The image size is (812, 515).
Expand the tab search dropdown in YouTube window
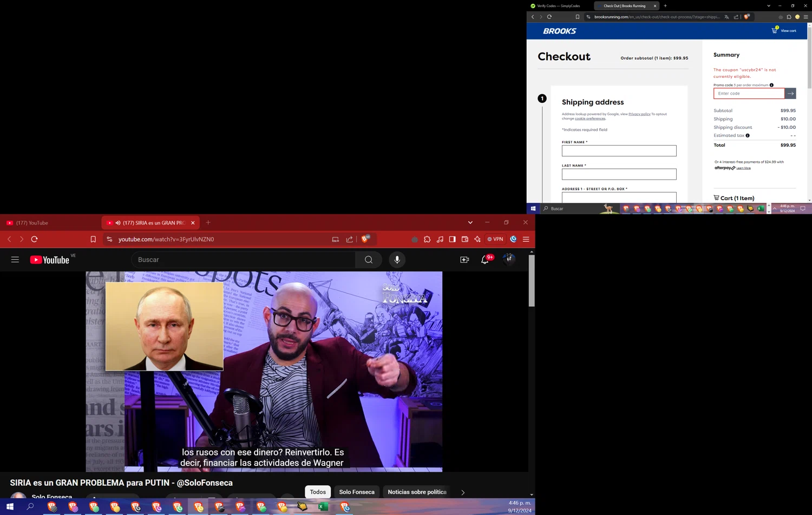point(470,222)
